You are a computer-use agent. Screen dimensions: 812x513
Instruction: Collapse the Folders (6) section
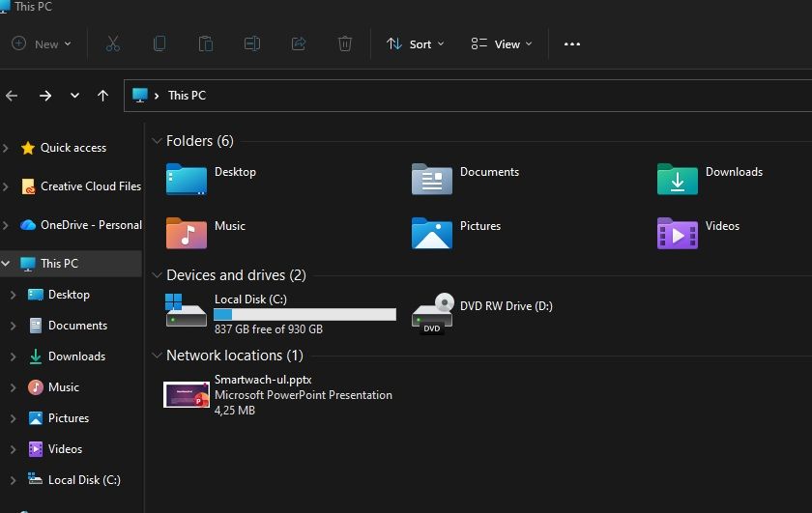click(157, 141)
